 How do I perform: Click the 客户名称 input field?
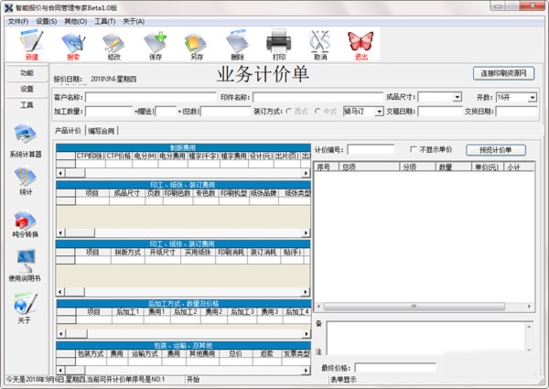tap(151, 97)
